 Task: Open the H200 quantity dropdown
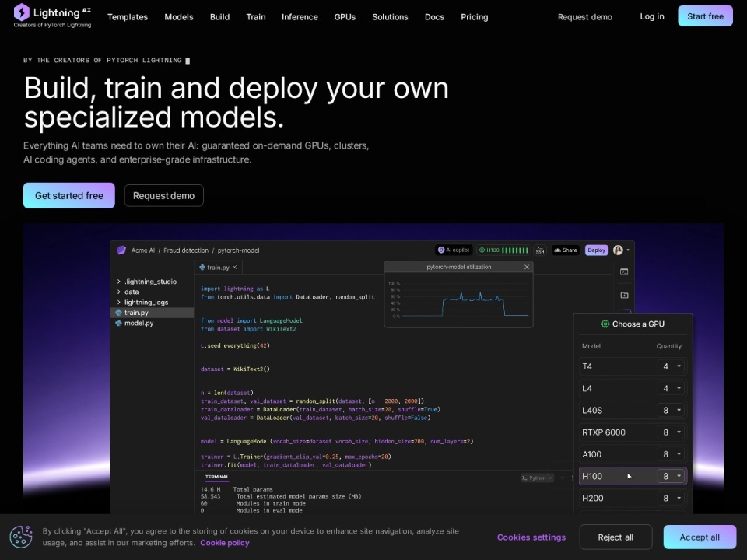pyautogui.click(x=672, y=498)
